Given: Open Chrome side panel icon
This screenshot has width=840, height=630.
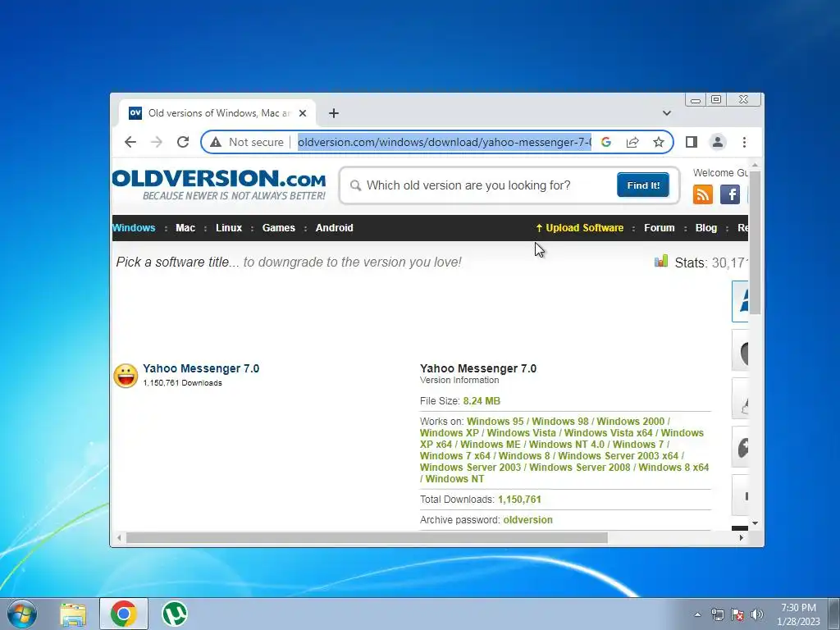Looking at the screenshot, I should [691, 142].
